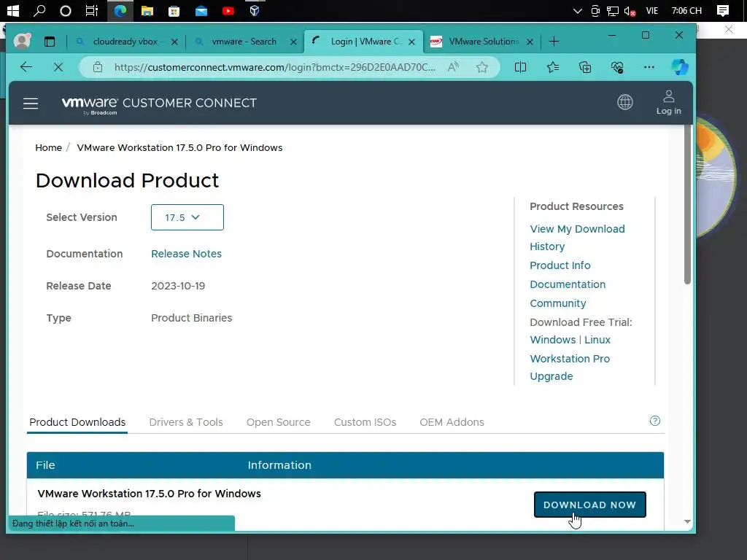Close the Login | VMware tab
Viewport: 747px width, 560px height.
point(411,42)
